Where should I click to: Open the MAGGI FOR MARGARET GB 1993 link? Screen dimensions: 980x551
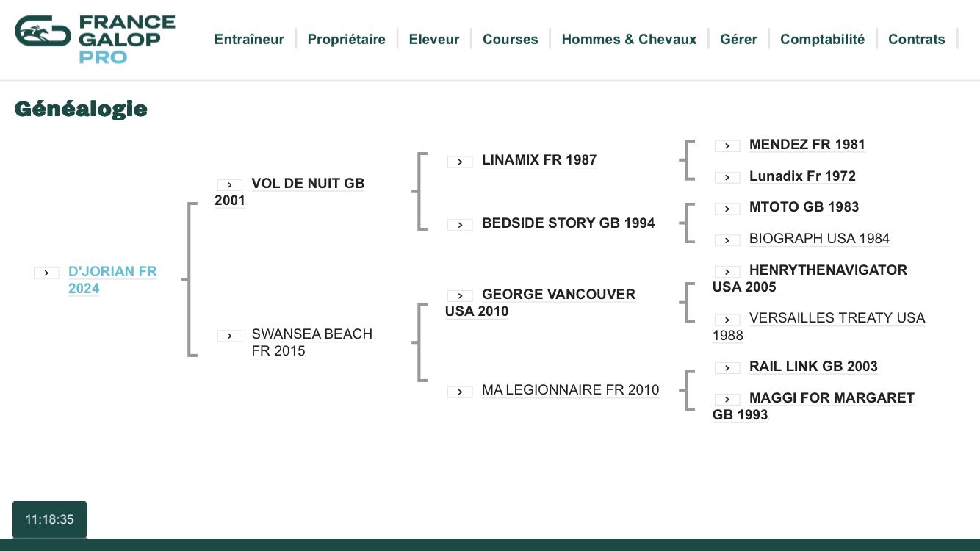pos(813,406)
